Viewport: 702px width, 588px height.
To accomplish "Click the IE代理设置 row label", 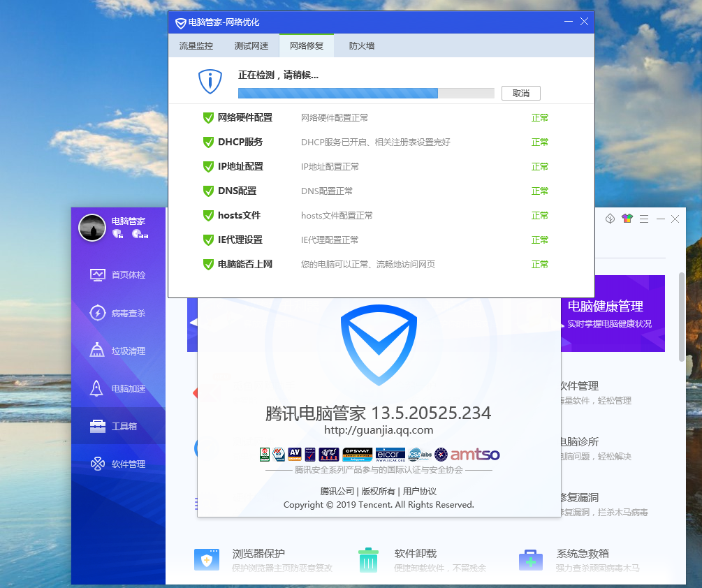I will click(240, 240).
